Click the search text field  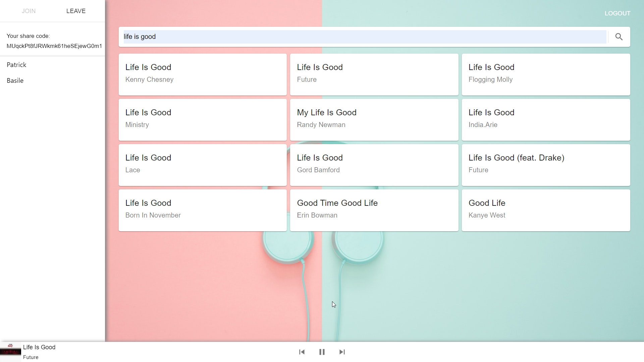[364, 37]
